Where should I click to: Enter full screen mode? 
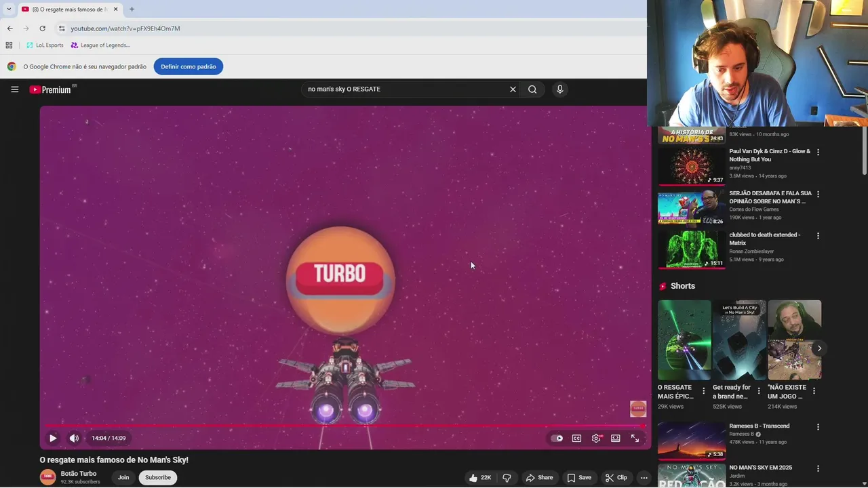pyautogui.click(x=635, y=439)
